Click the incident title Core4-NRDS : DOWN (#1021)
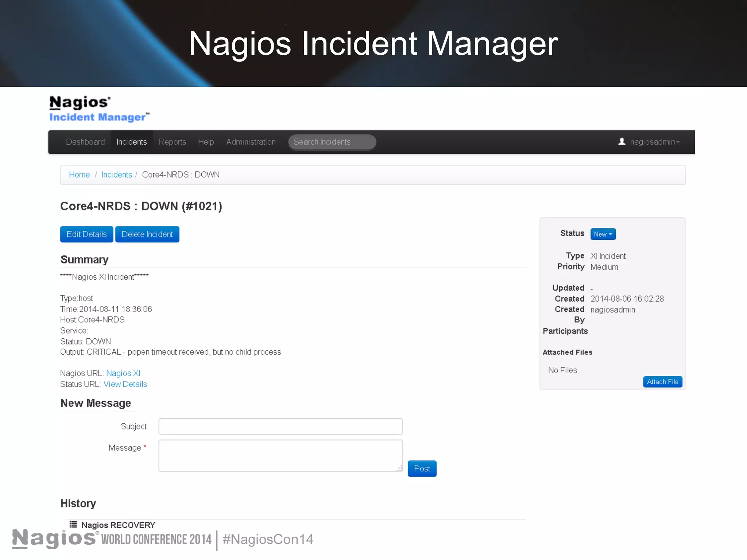Viewport: 747px width, 560px height. tap(141, 206)
